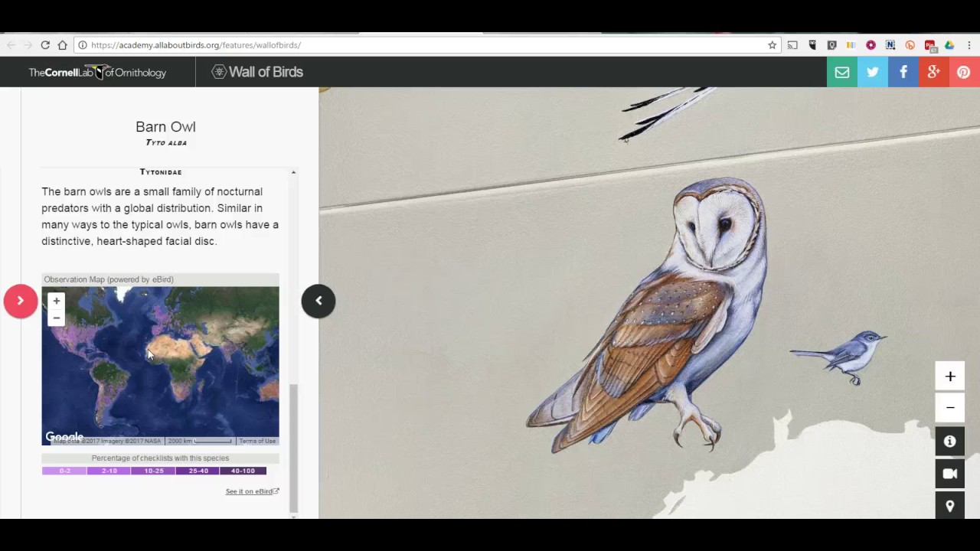Open the Cornell Lab of Ornithology logo link

pos(97,72)
